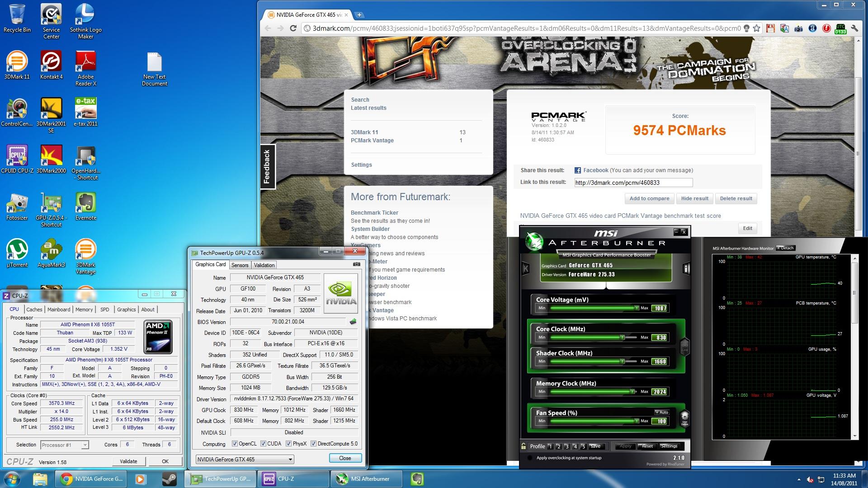Open the translate extension icon in Chrome
868x488 pixels.
[784, 28]
